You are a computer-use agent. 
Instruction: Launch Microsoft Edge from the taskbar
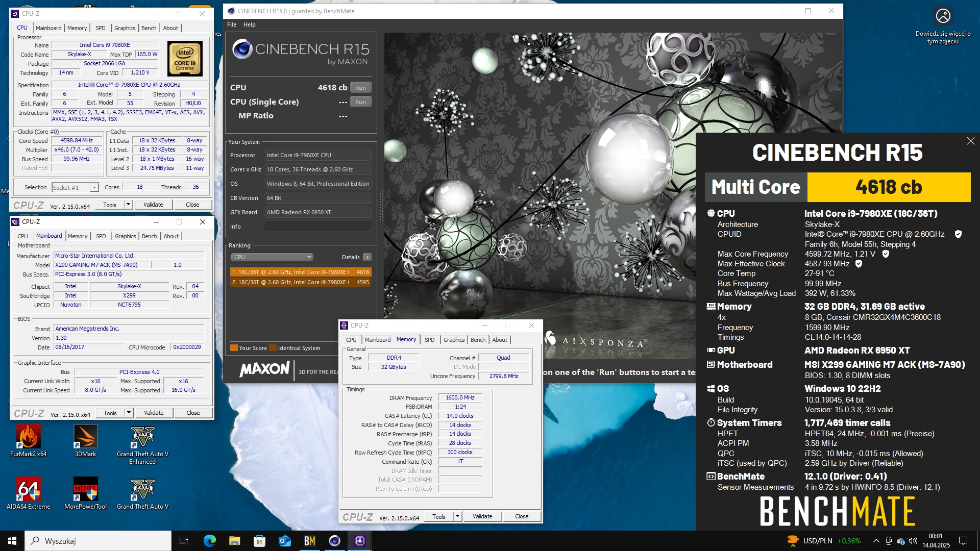[x=209, y=541]
